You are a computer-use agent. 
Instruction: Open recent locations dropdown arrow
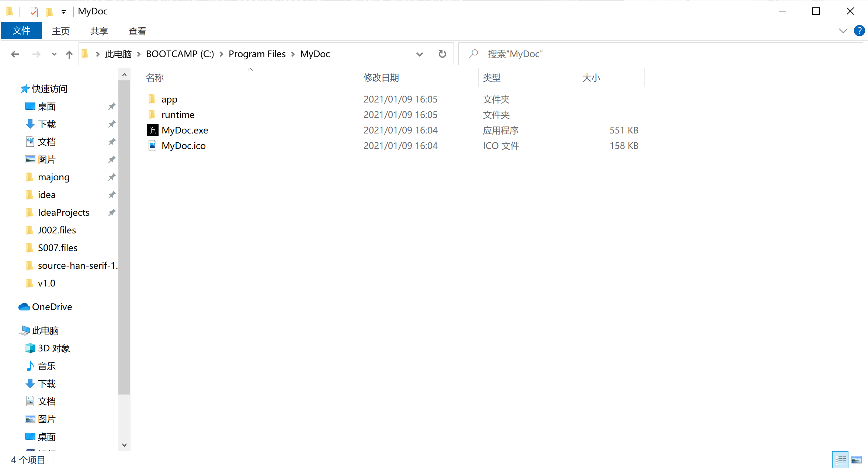[x=54, y=54]
